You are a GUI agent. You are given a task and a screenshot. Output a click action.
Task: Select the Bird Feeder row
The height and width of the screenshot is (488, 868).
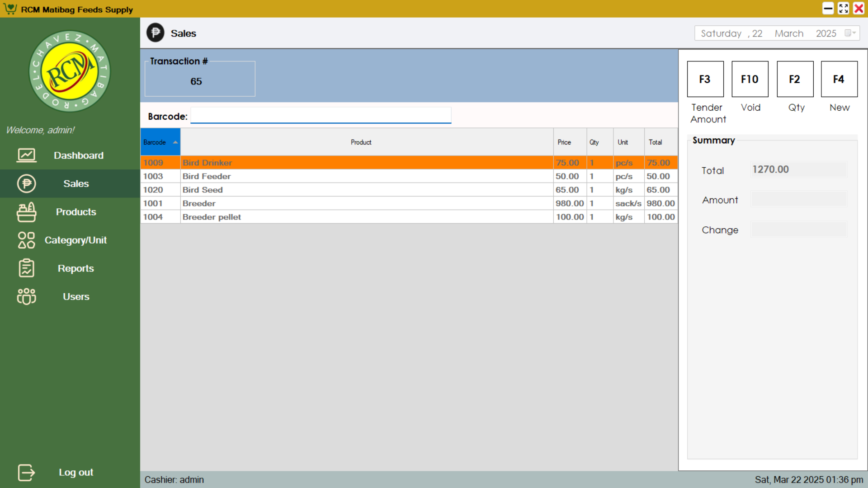click(409, 176)
